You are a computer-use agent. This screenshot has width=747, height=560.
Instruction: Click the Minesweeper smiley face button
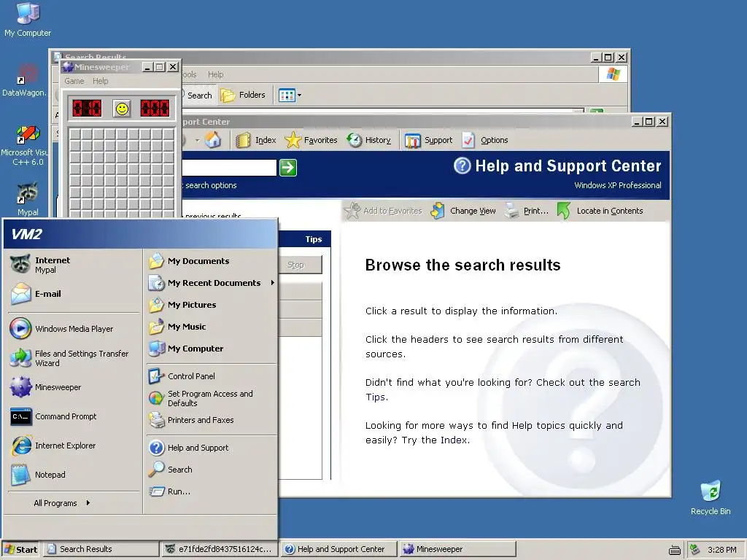pyautogui.click(x=122, y=109)
